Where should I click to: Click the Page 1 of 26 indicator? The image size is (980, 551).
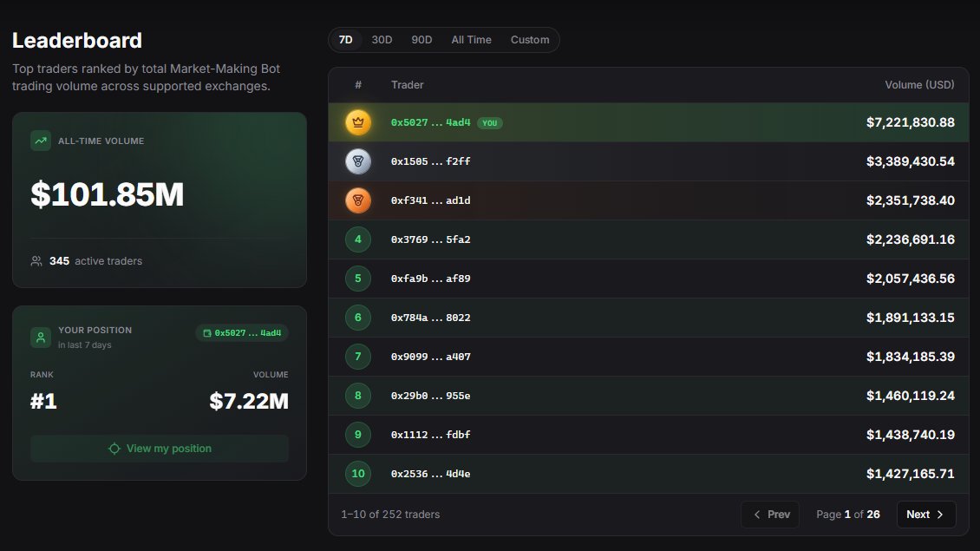[x=848, y=514]
